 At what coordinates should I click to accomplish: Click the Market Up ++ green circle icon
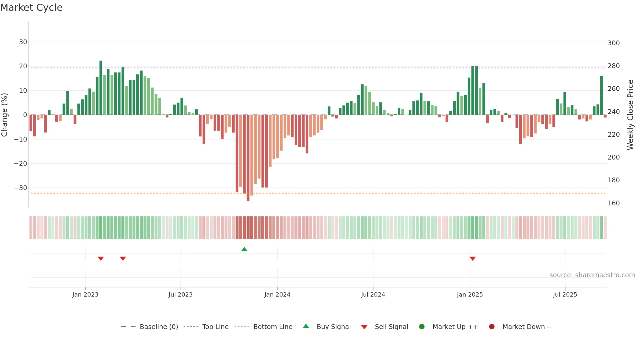point(422,327)
